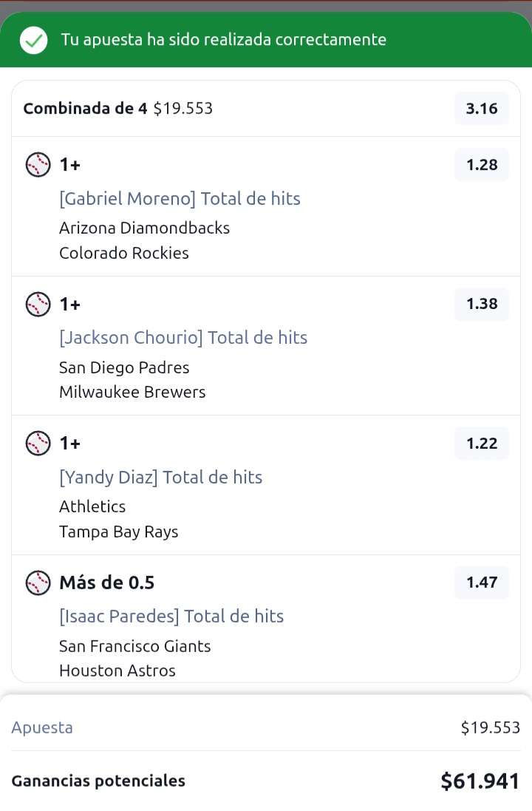Click the Milwaukee Brewers team name

pyautogui.click(x=132, y=392)
